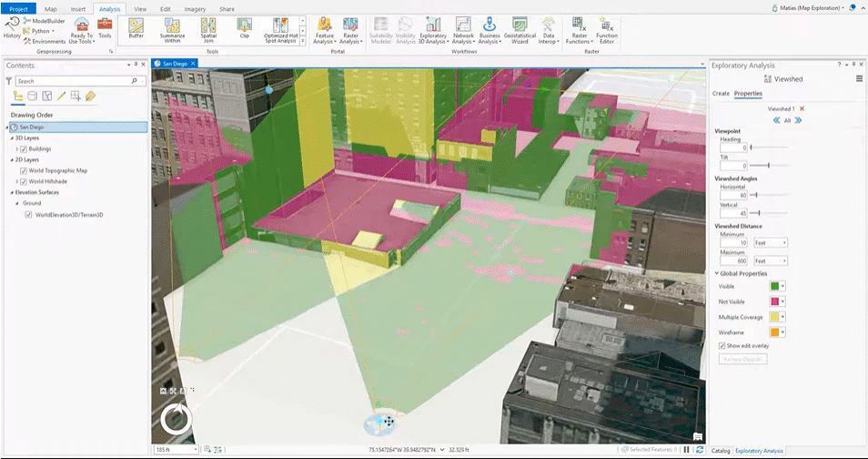Open Ready To Use Tools

[x=81, y=30]
